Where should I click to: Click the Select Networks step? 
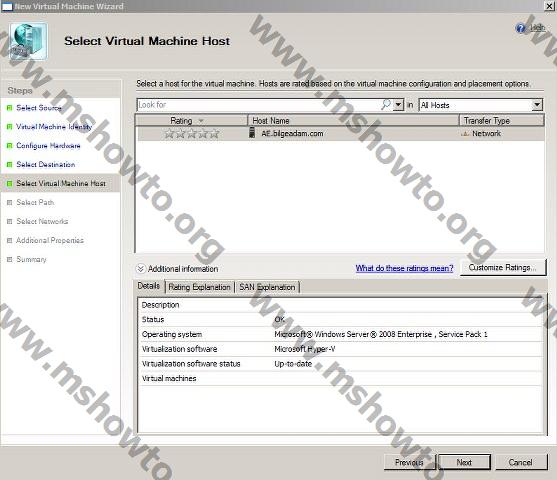pos(42,221)
